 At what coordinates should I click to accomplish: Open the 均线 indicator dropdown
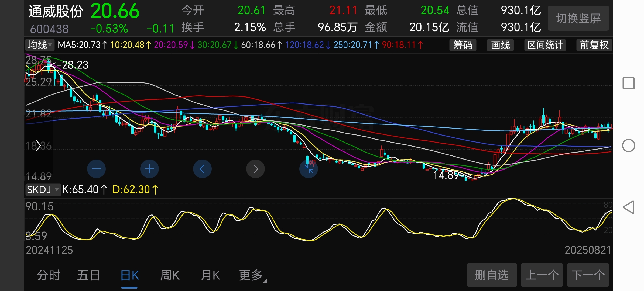point(40,45)
